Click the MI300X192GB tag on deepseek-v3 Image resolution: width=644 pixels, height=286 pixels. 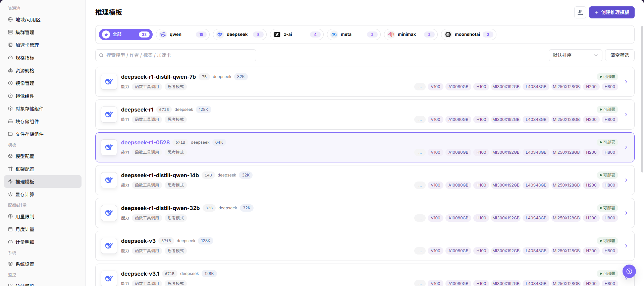[506, 251]
